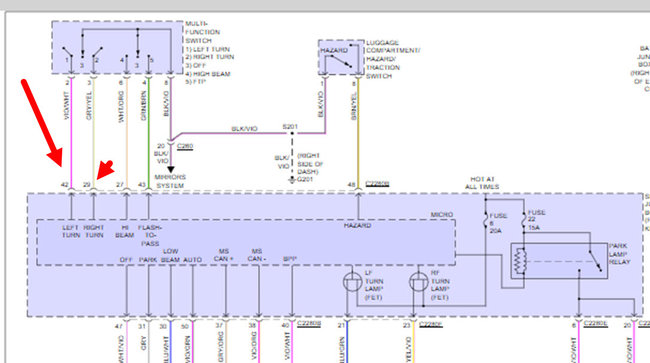Click the MIRRORS SYSTEM text
650x363 pixels.
(x=170, y=181)
